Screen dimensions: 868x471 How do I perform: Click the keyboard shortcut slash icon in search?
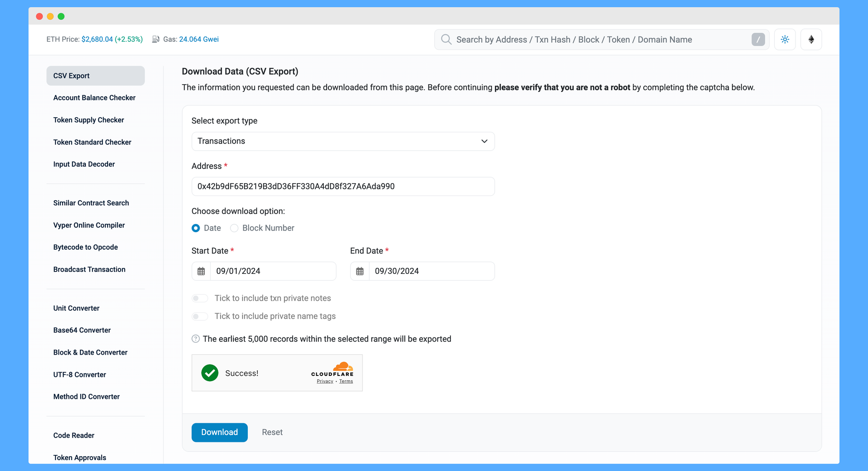758,40
